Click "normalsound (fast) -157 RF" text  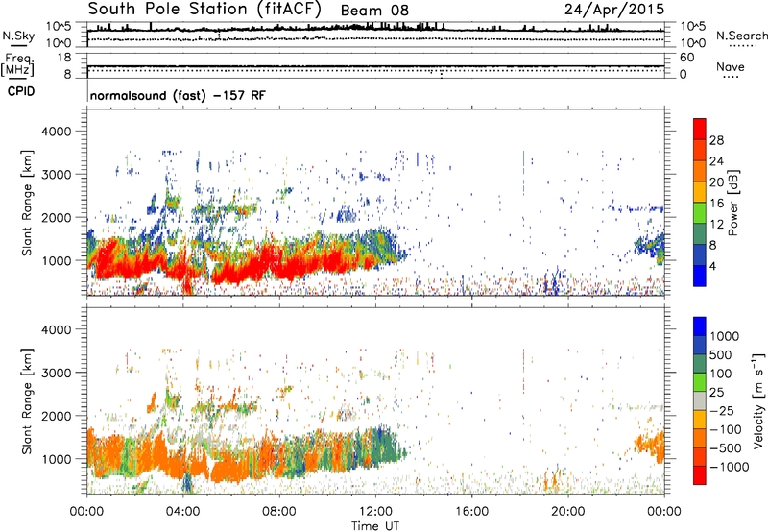178,95
